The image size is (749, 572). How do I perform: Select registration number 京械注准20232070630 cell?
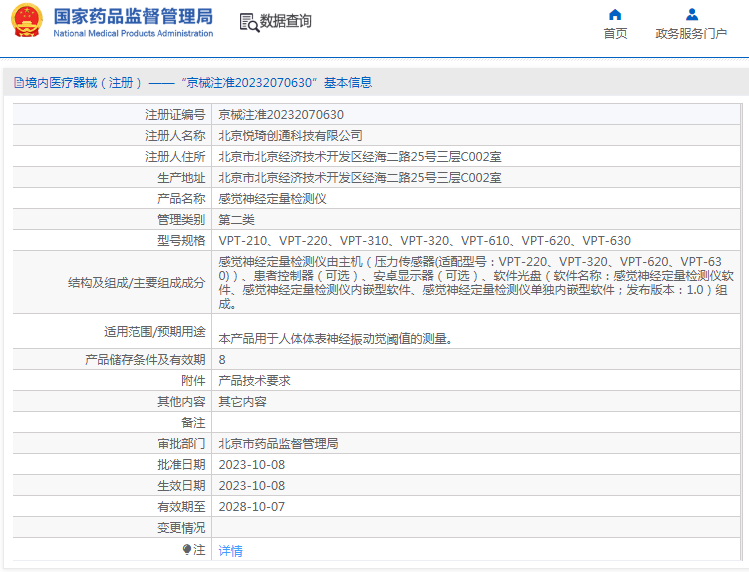tap(281, 115)
